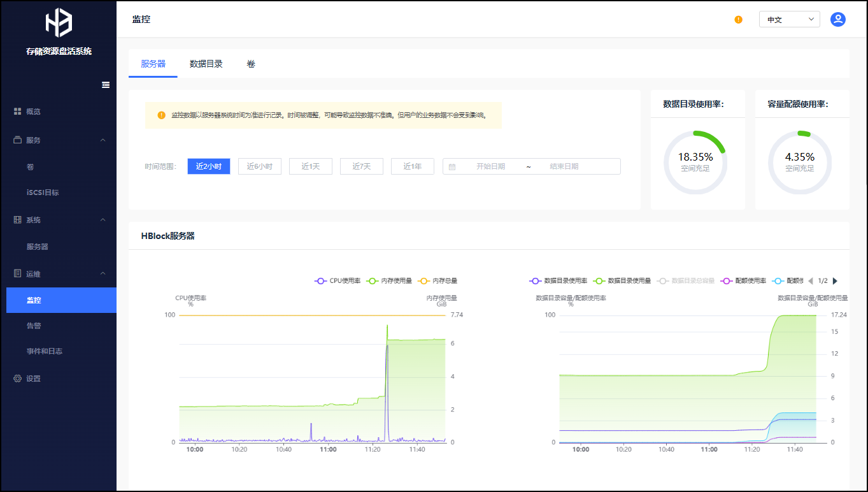Toggle the purple 数据目录使用率 legend series
868x492 pixels.
click(559, 280)
